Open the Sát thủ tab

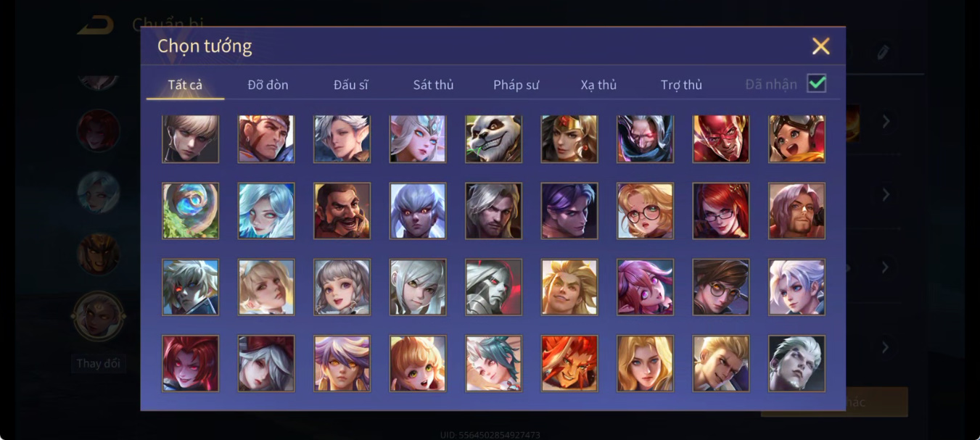click(433, 85)
